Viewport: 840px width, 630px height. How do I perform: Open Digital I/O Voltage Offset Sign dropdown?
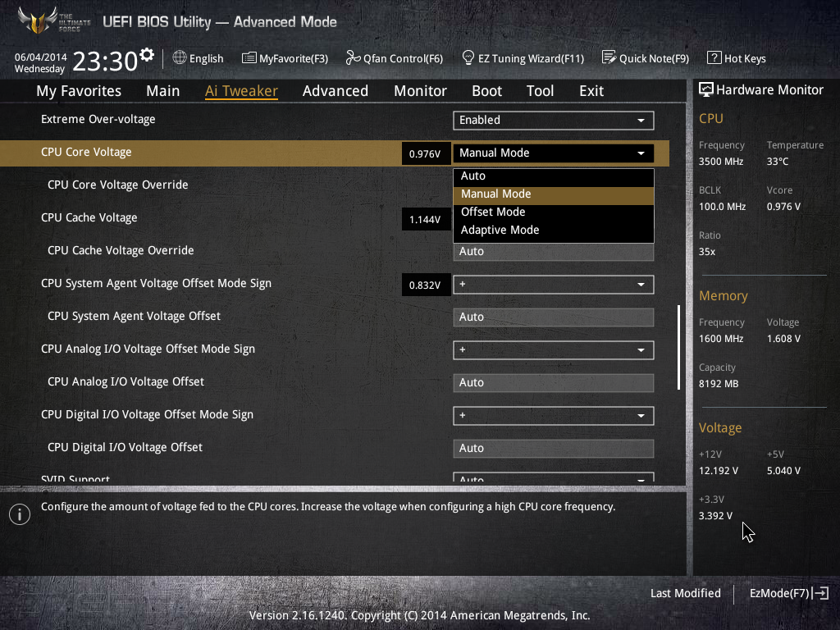[x=554, y=416]
